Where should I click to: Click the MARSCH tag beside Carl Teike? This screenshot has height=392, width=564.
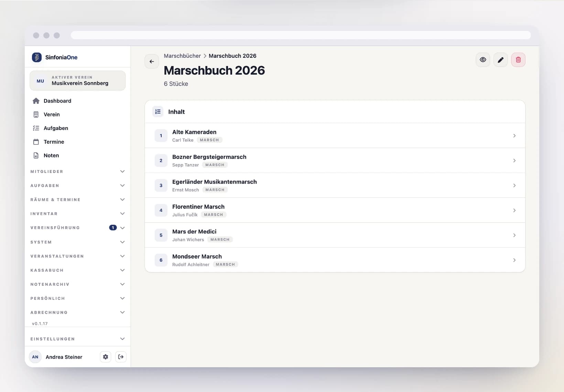[x=209, y=140]
